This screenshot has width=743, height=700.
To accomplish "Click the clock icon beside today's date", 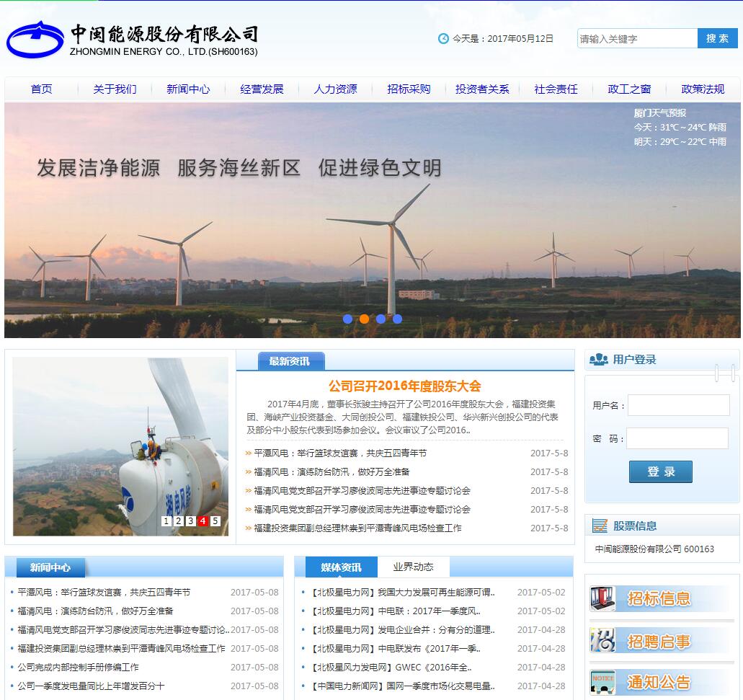I will (443, 39).
